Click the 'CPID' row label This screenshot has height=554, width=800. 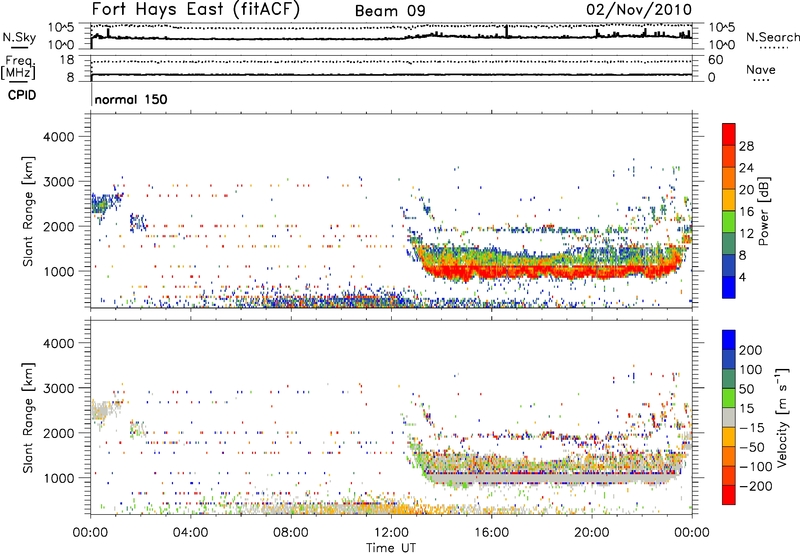22,95
